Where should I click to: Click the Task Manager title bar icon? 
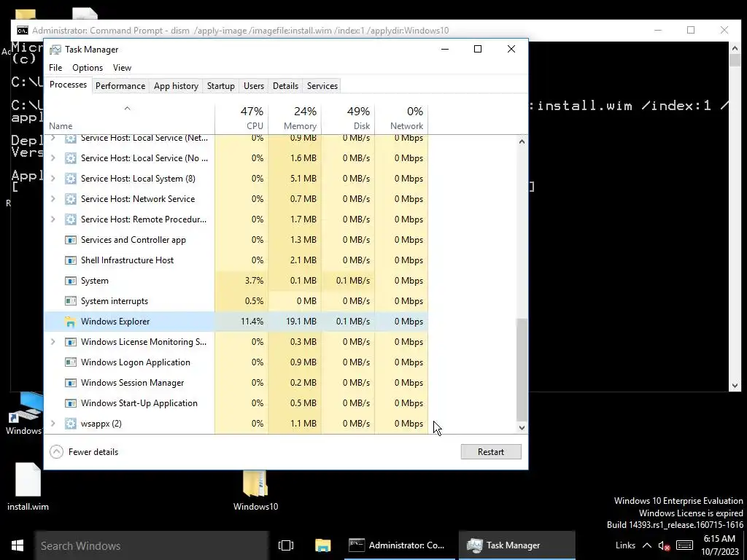(x=55, y=50)
